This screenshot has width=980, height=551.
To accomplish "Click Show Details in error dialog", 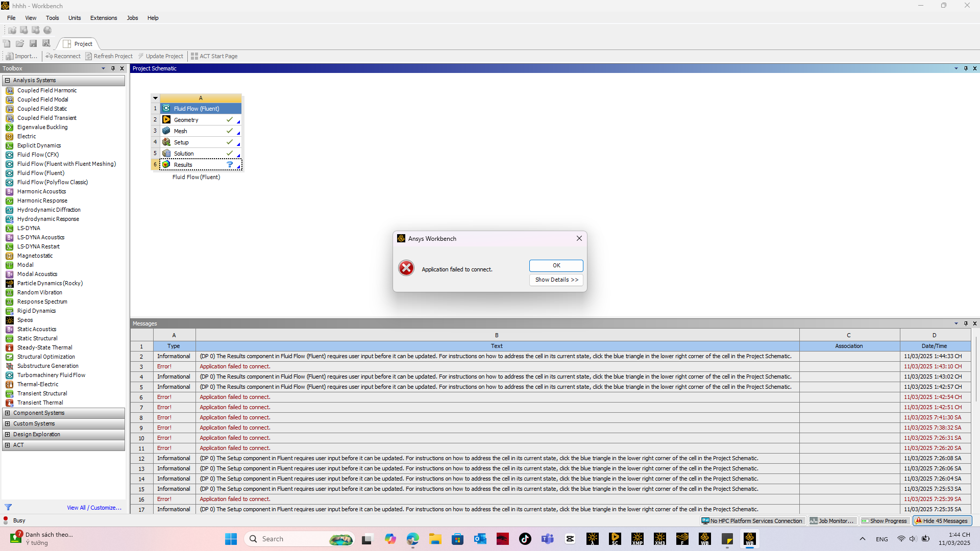I will coord(556,280).
